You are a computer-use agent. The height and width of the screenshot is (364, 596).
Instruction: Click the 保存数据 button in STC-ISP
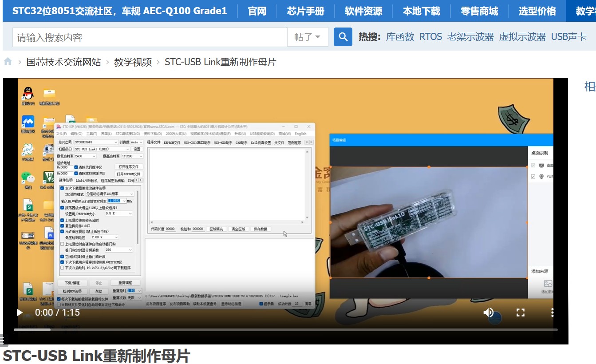261,229
